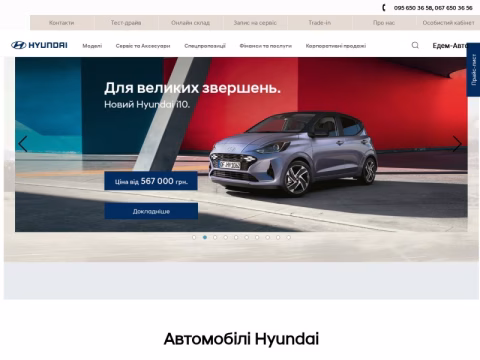This screenshot has height=360, width=480.
Task: Select Запис на сервіс
Action: [x=255, y=23]
